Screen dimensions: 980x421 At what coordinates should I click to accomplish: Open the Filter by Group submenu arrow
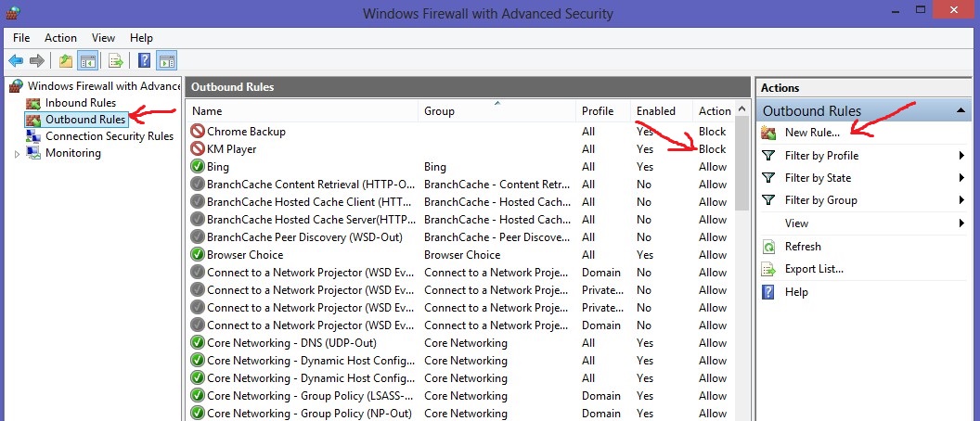[962, 200]
